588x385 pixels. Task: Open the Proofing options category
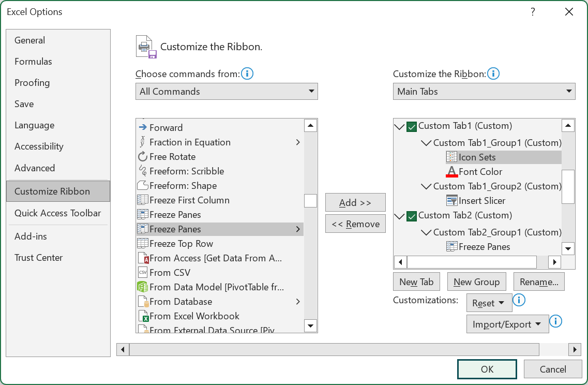tap(58, 83)
